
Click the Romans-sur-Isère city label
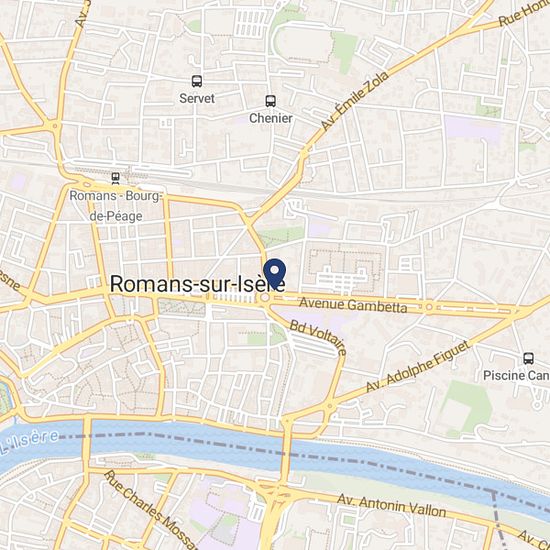pyautogui.click(x=197, y=284)
